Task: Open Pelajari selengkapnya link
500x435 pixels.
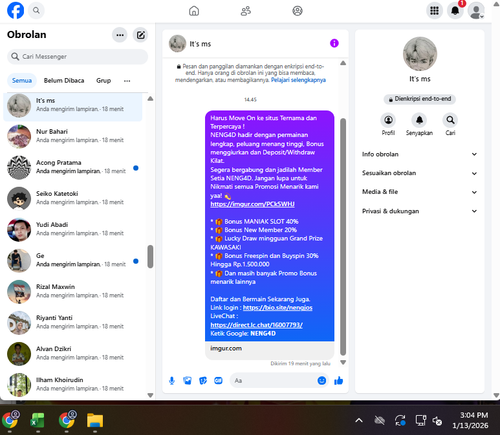Action: [298, 80]
